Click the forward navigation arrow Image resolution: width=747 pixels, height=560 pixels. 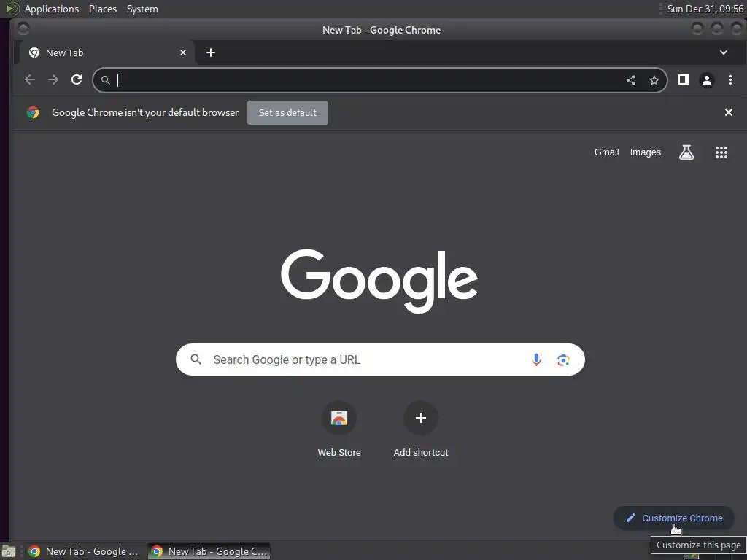53,79
